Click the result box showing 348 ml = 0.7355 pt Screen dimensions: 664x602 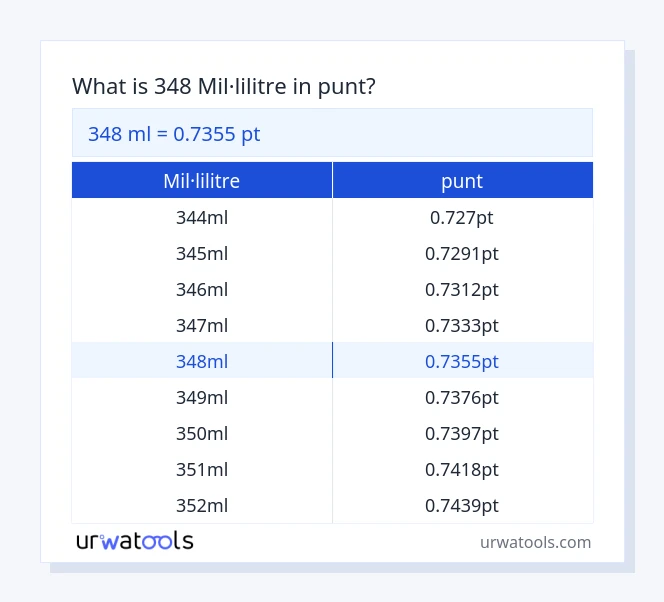(x=332, y=133)
